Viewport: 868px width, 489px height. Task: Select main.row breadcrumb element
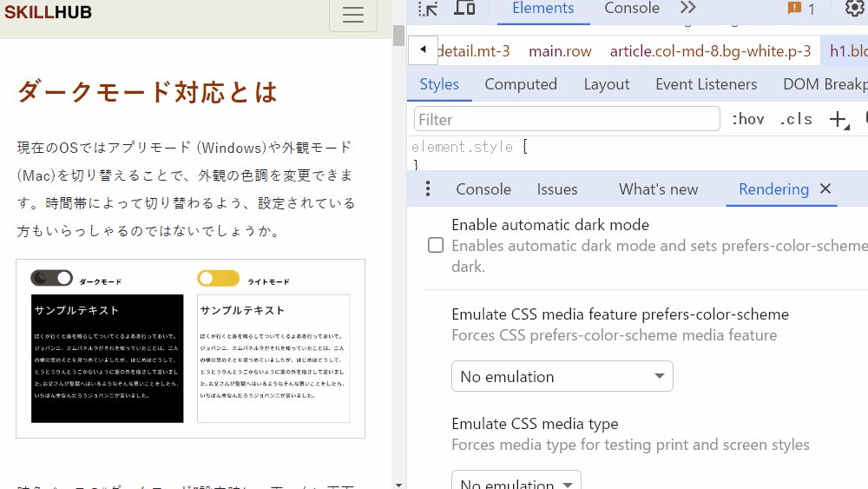tap(560, 51)
